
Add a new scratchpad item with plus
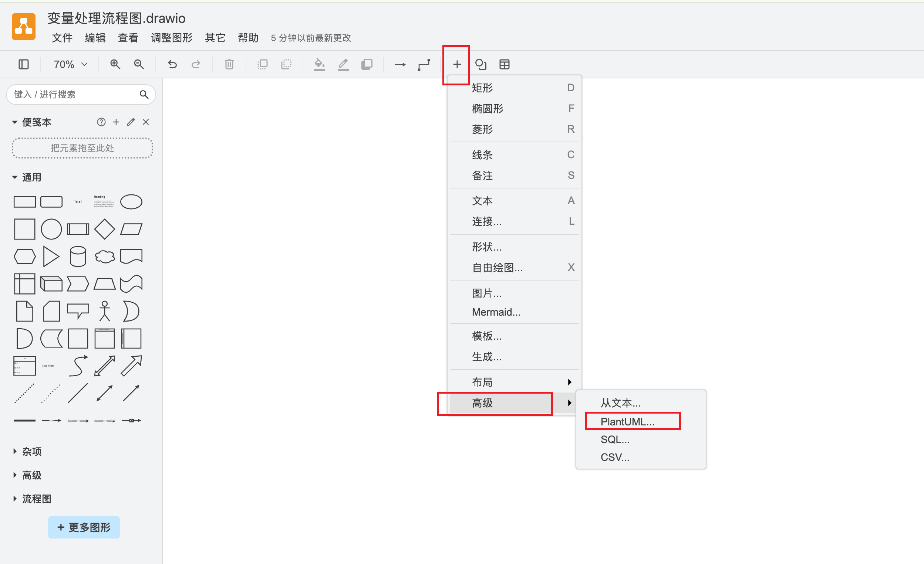[116, 122]
